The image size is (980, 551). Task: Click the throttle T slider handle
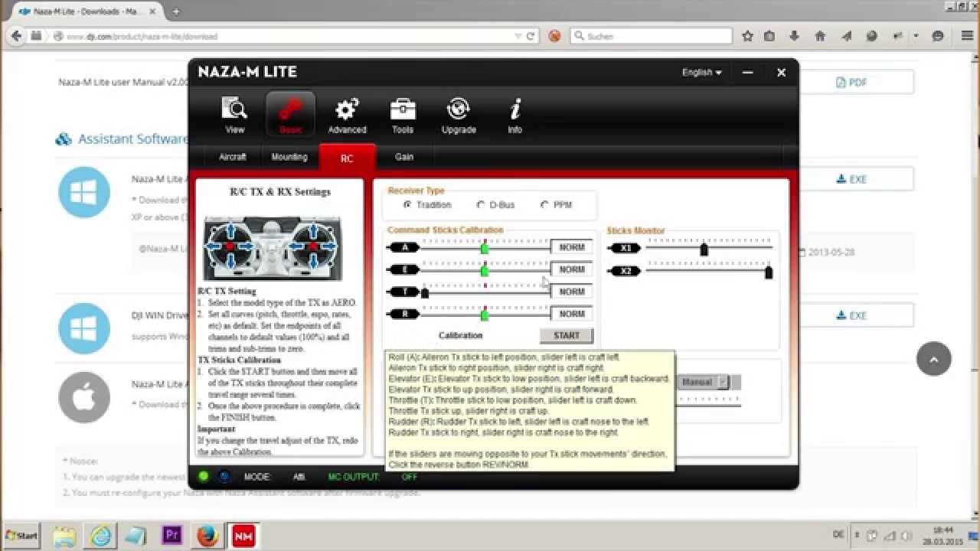pyautogui.click(x=425, y=292)
